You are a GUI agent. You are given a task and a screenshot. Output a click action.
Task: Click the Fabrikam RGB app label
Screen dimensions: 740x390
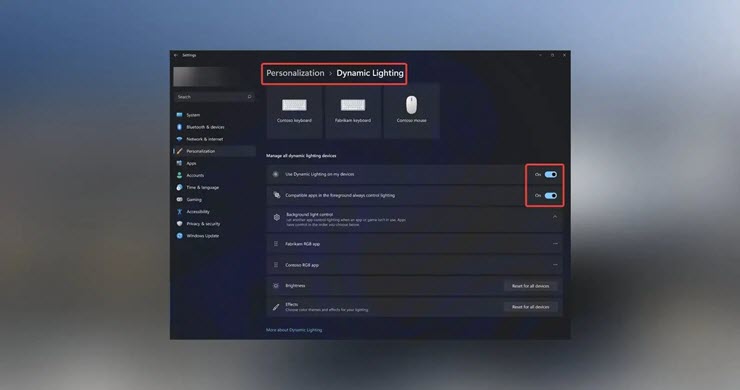[303, 244]
